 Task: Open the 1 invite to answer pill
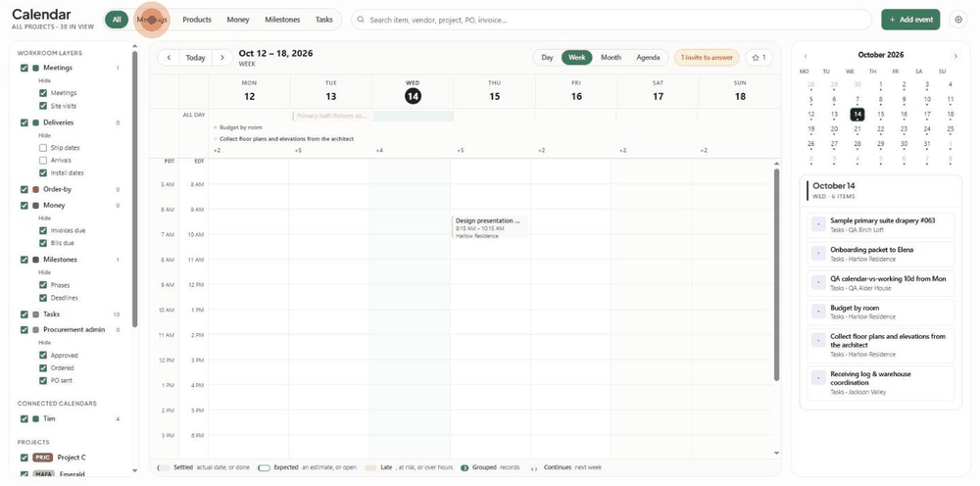(x=707, y=58)
